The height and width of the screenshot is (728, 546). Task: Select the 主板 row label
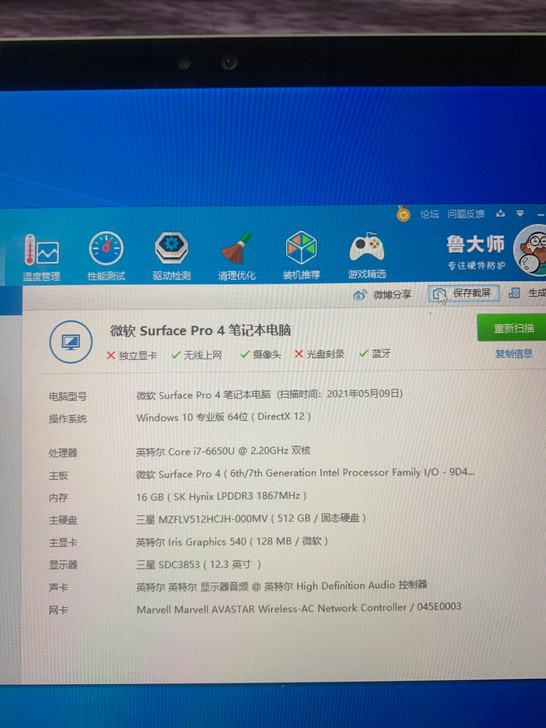coord(58,475)
